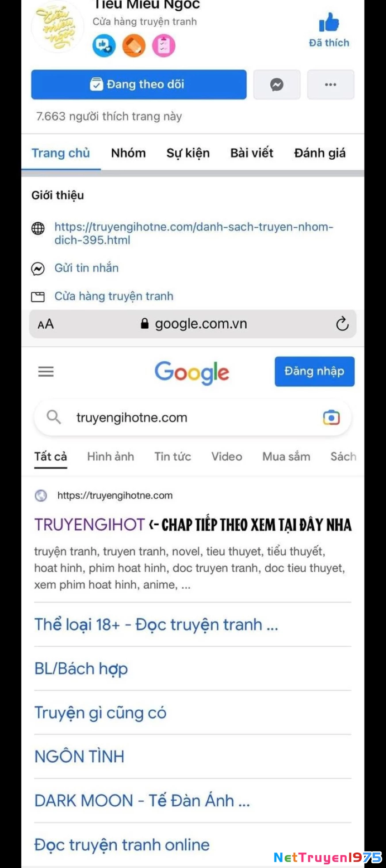This screenshot has width=386, height=868.
Task: Click the Đăng nhập button
Action: coord(314,371)
